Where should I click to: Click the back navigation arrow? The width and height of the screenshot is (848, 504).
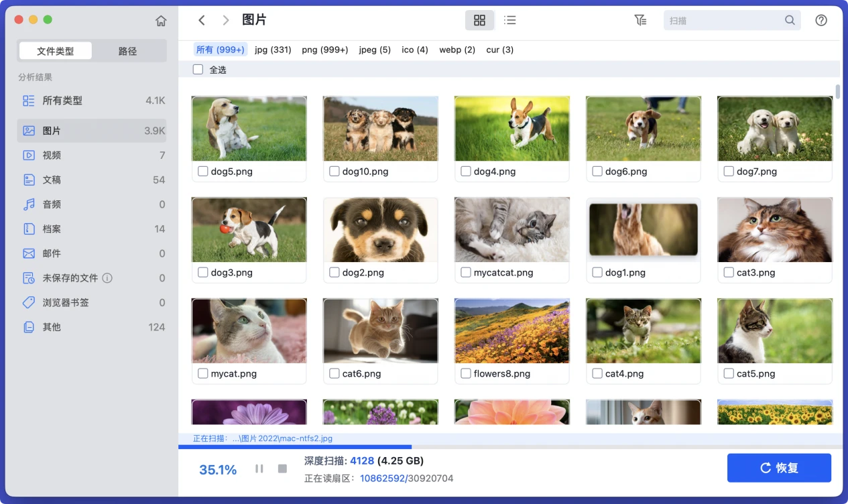(x=202, y=20)
